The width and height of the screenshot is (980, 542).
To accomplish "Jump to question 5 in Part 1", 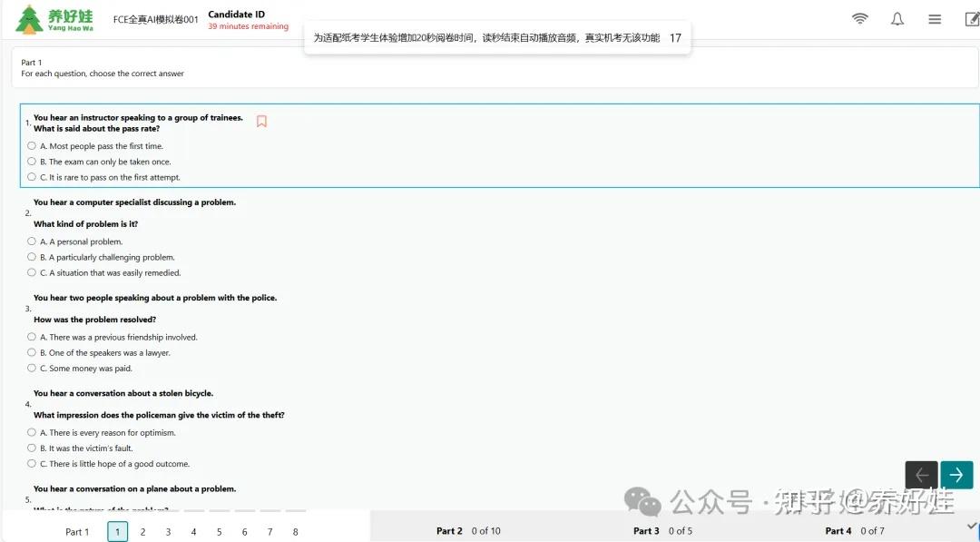I will coord(219,531).
